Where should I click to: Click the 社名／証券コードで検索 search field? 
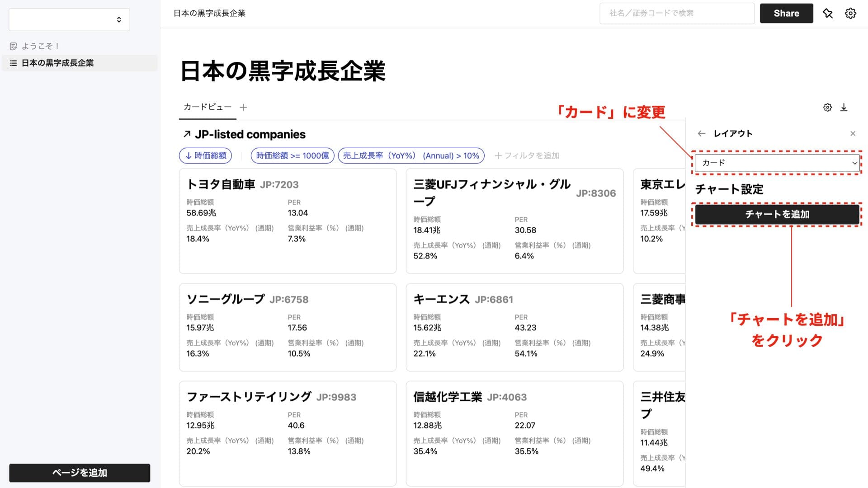(x=677, y=14)
